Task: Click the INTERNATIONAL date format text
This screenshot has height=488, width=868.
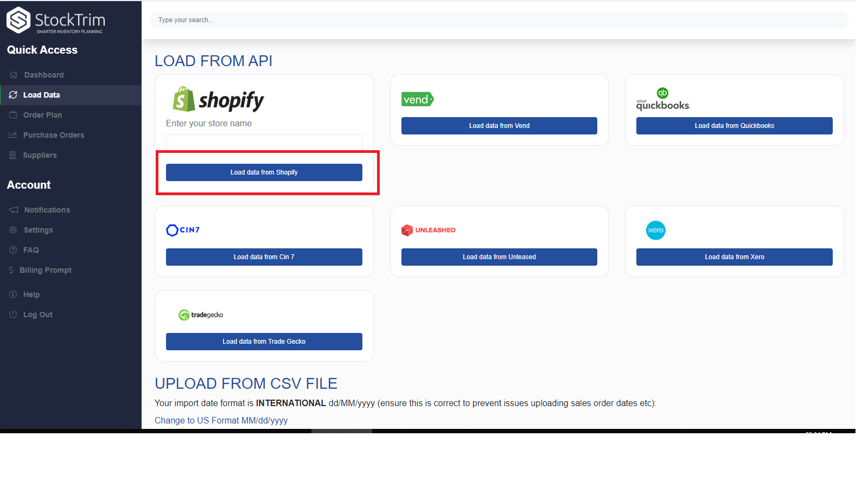Action: (x=291, y=403)
